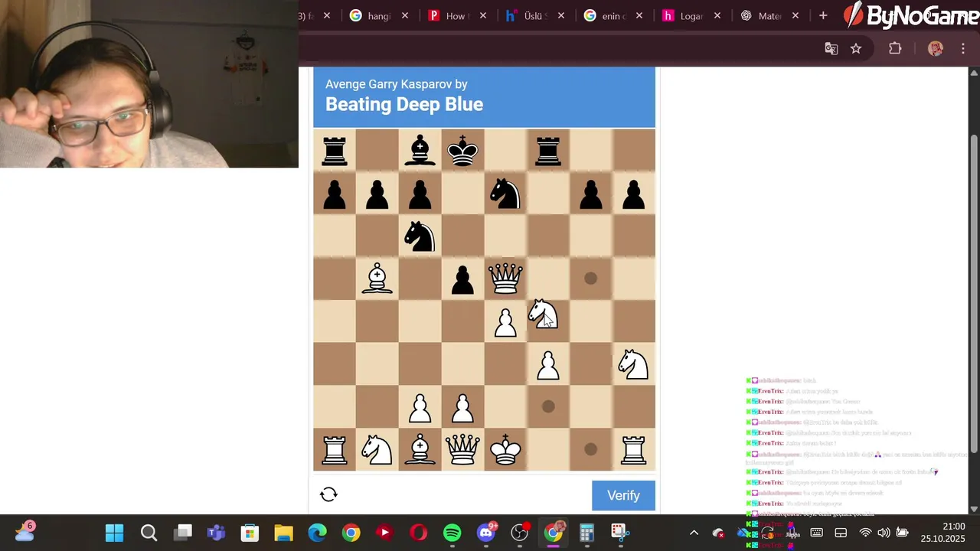Screen dimensions: 980x551
Task: Open the Calculator from the taskbar
Action: [587, 533]
